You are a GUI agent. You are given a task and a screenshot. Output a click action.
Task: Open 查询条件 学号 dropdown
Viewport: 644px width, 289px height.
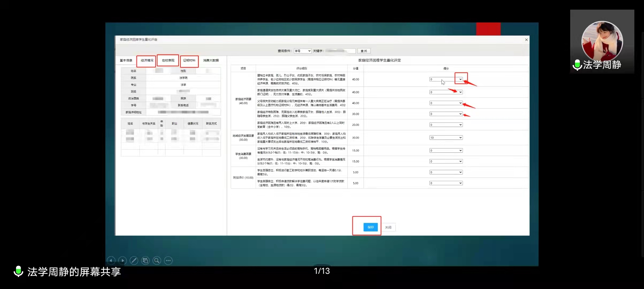pyautogui.click(x=302, y=51)
